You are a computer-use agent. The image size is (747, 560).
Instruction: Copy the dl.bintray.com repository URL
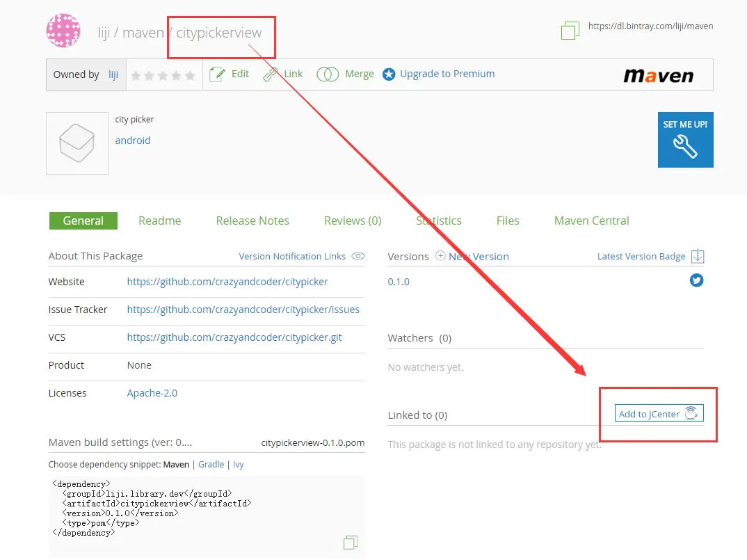coord(570,31)
